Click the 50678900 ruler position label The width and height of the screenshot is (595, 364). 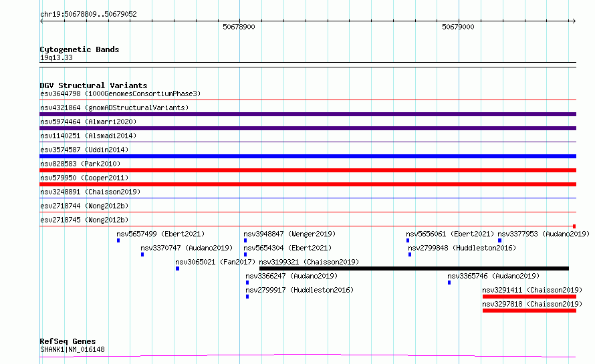[x=239, y=27]
